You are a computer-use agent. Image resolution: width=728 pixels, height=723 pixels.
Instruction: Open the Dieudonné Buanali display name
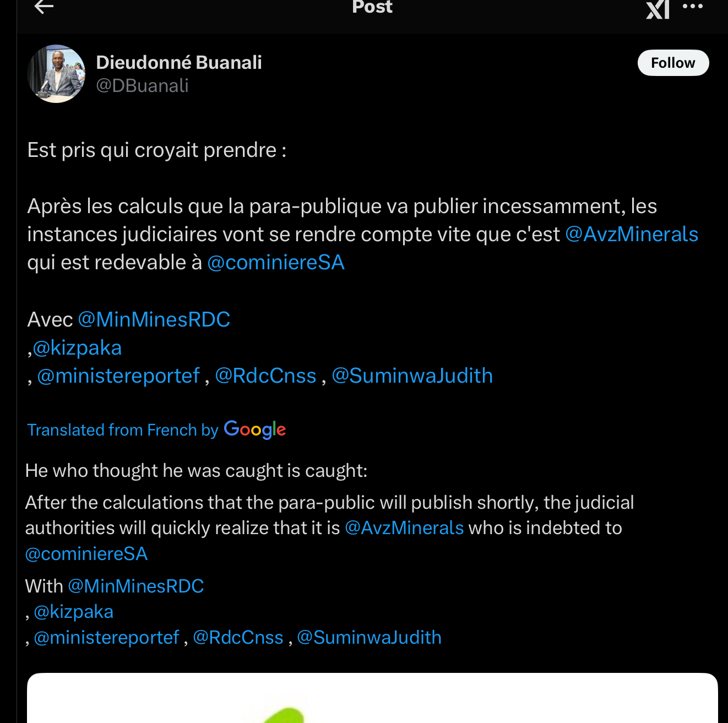click(x=179, y=63)
